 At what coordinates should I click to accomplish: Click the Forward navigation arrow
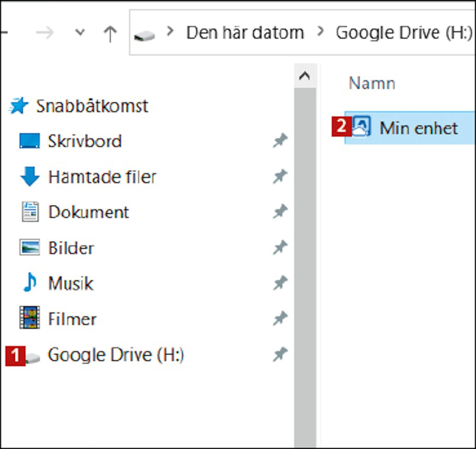click(45, 33)
